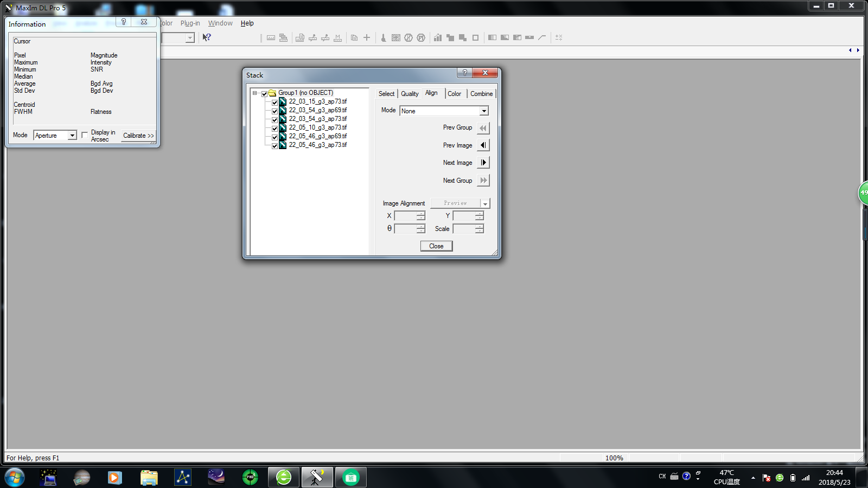Screen dimensions: 868x488
Task: Click the Close button in Stack dialog
Action: [436, 246]
